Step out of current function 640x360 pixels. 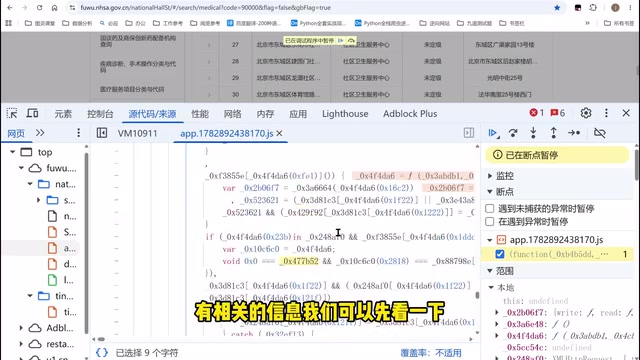click(553, 133)
